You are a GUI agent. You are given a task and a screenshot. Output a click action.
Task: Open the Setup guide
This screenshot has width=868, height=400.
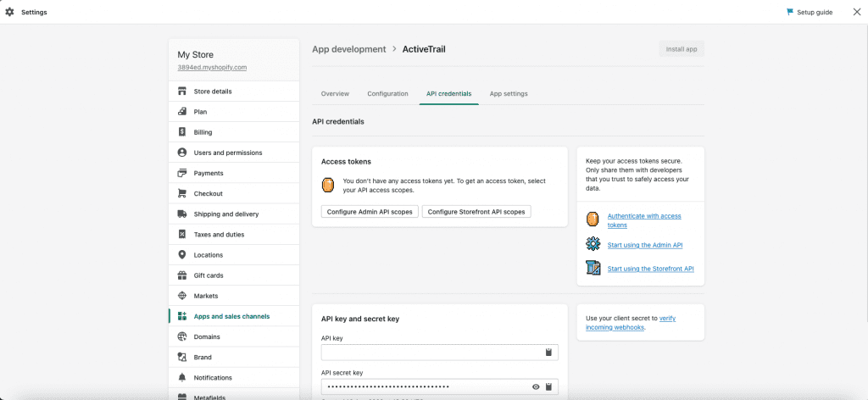click(809, 12)
